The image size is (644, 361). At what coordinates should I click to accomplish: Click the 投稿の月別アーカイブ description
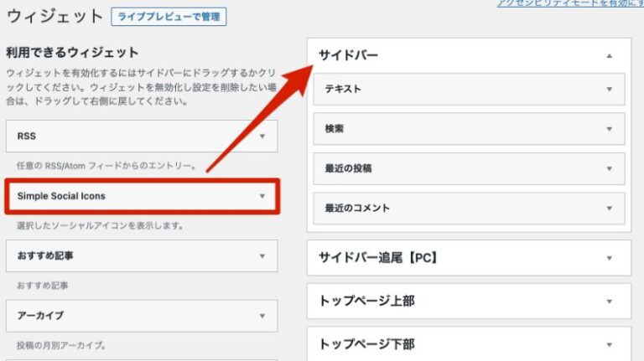click(61, 346)
